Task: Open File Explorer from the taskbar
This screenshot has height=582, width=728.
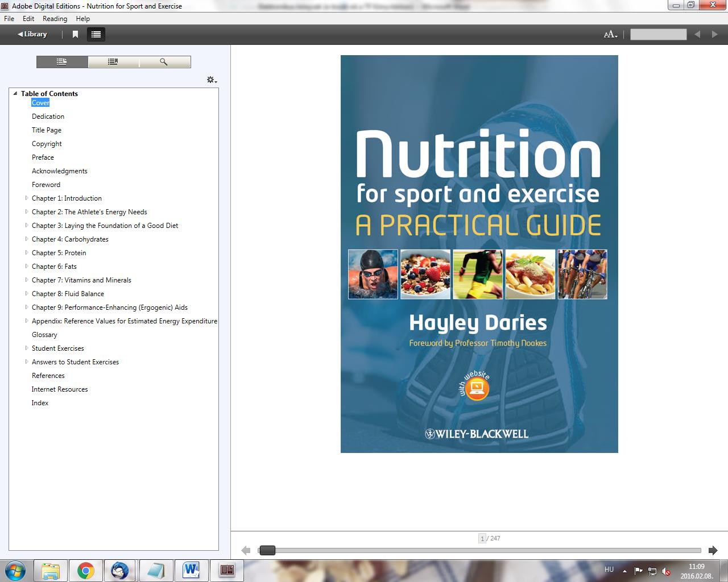Action: coord(51,571)
